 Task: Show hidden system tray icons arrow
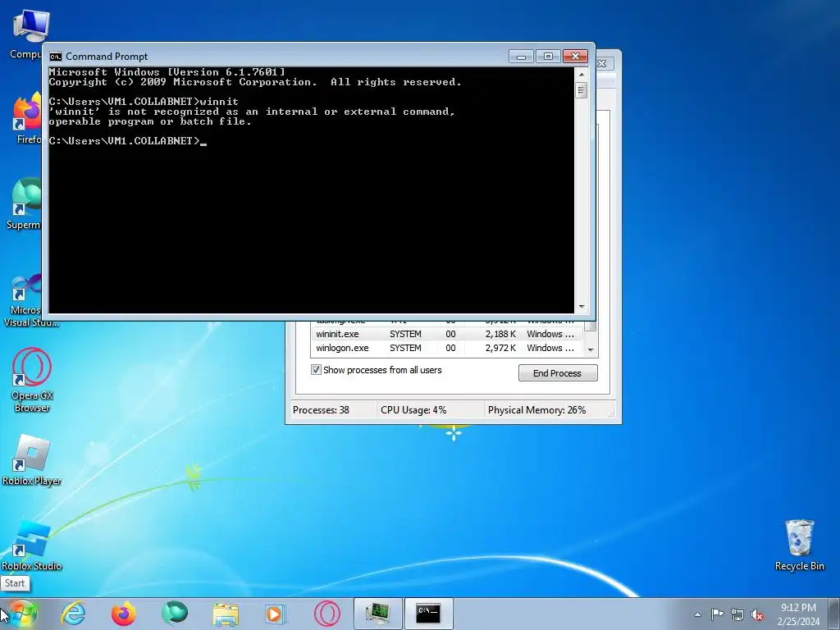click(x=697, y=614)
